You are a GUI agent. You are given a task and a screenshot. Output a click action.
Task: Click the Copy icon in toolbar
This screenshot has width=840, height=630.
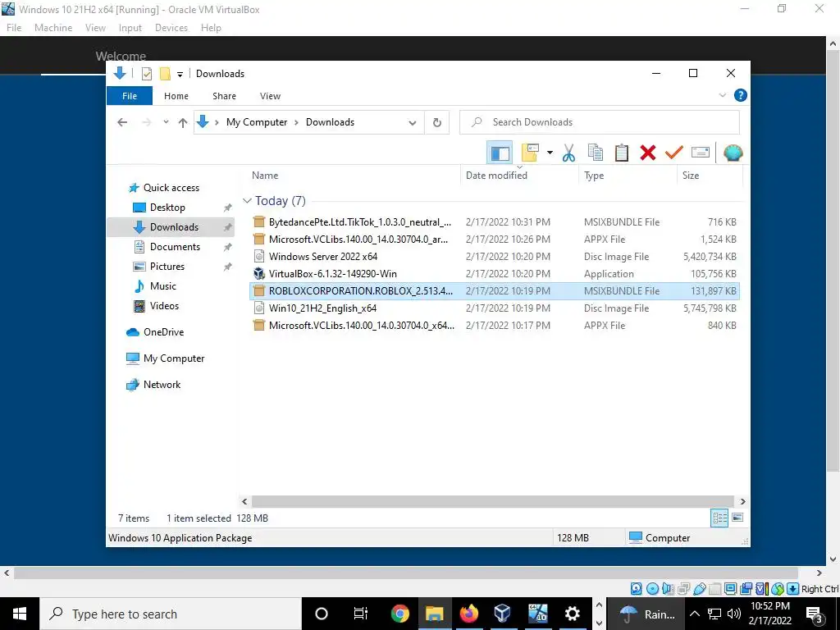pyautogui.click(x=596, y=153)
